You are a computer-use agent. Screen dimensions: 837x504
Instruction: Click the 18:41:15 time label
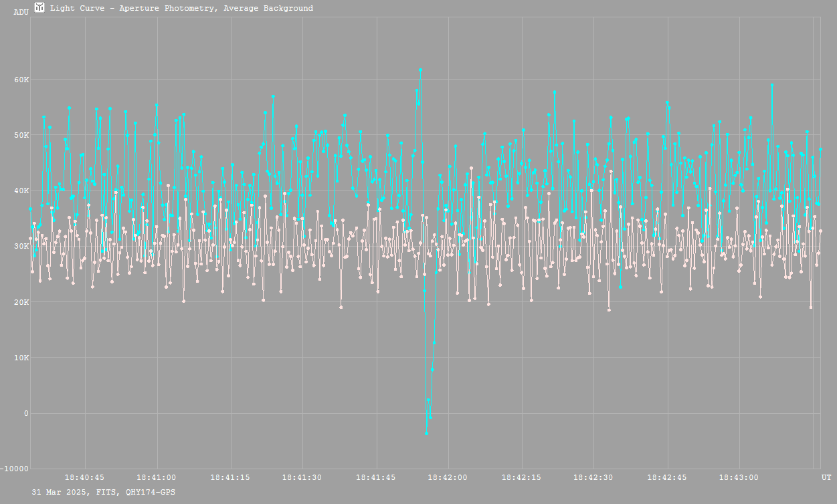point(229,477)
